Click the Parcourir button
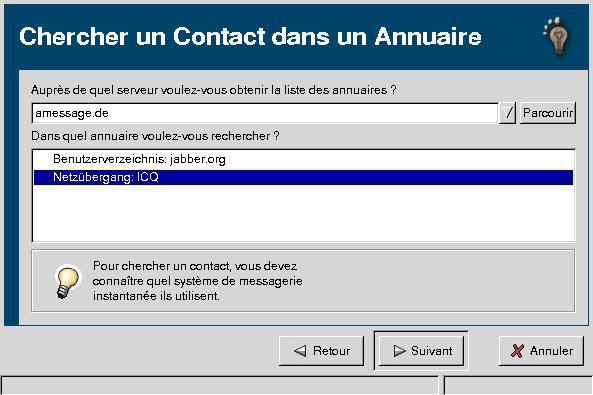The height and width of the screenshot is (395, 593). (548, 113)
